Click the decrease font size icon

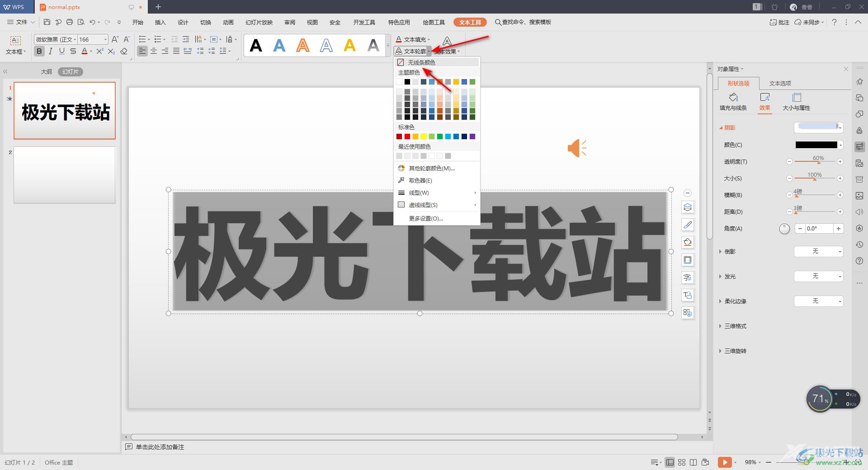point(127,39)
